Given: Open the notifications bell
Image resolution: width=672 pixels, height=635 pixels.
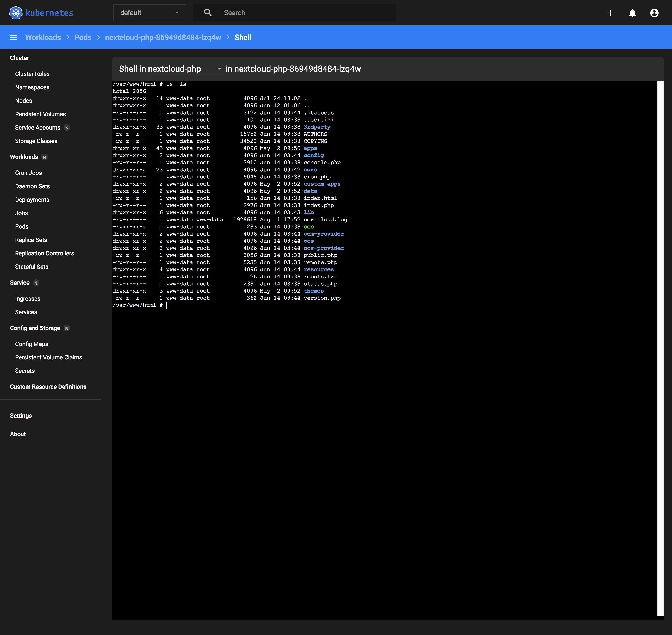Looking at the screenshot, I should click(x=632, y=13).
